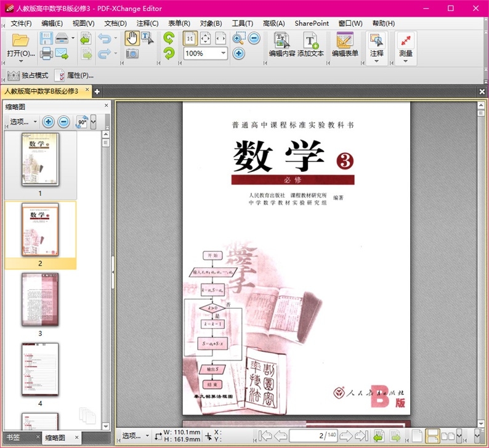Image resolution: width=489 pixels, height=448 pixels.
Task: Open the 属性(P)... properties pane
Action: click(x=75, y=76)
